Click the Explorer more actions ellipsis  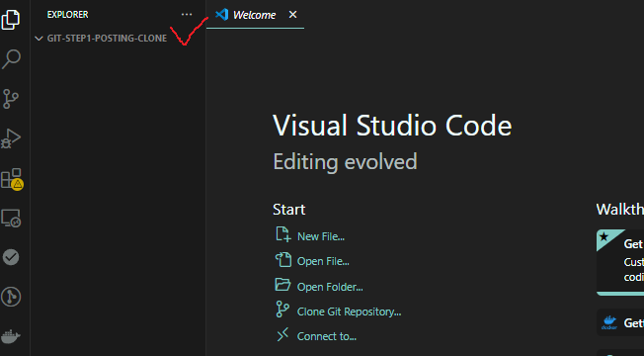[x=187, y=15]
